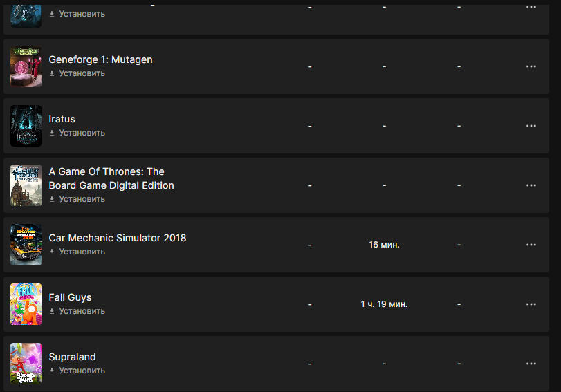Click Установить on the topmost partially visible game
The height and width of the screenshot is (392, 561).
[82, 14]
